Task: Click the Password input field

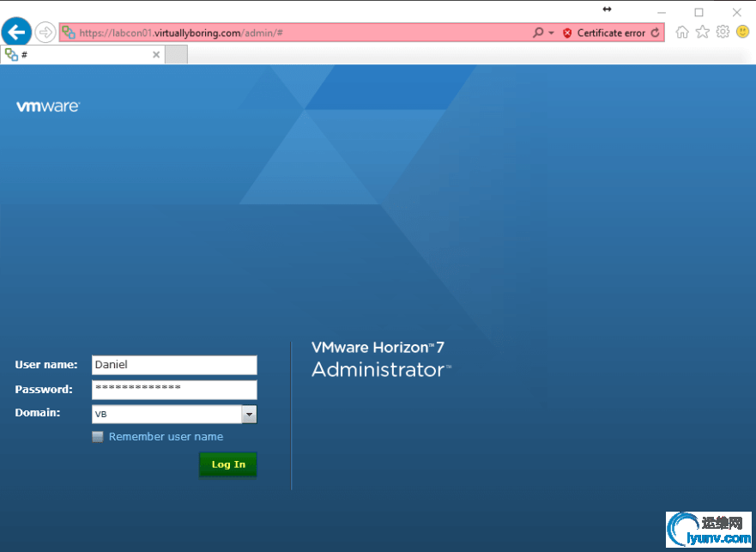Action: coord(174,390)
